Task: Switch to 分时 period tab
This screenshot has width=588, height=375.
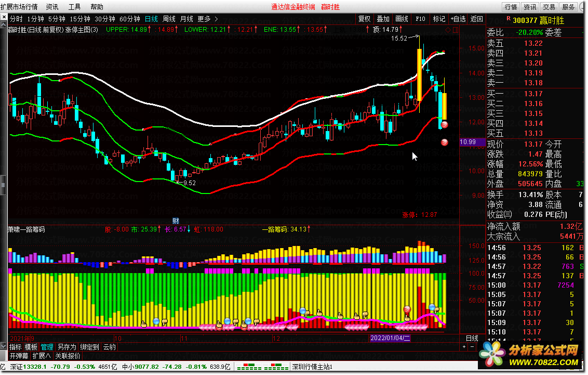Action: [16, 19]
